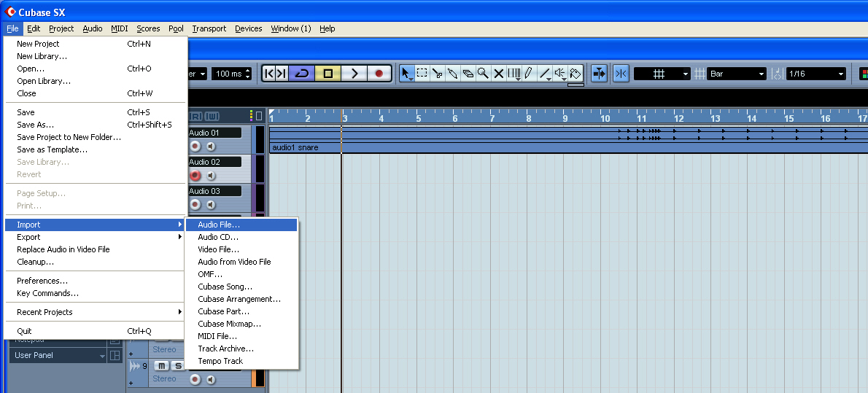Select the Range Selection tool
Screen dimensions: 868x393
pyautogui.click(x=422, y=74)
